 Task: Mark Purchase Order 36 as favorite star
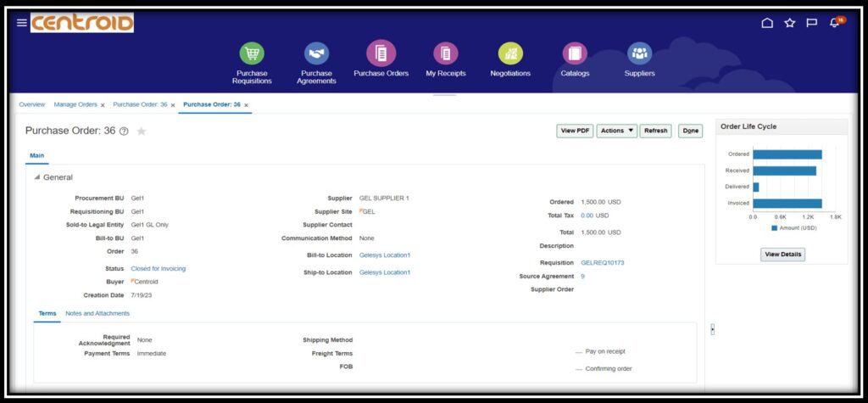click(x=142, y=132)
